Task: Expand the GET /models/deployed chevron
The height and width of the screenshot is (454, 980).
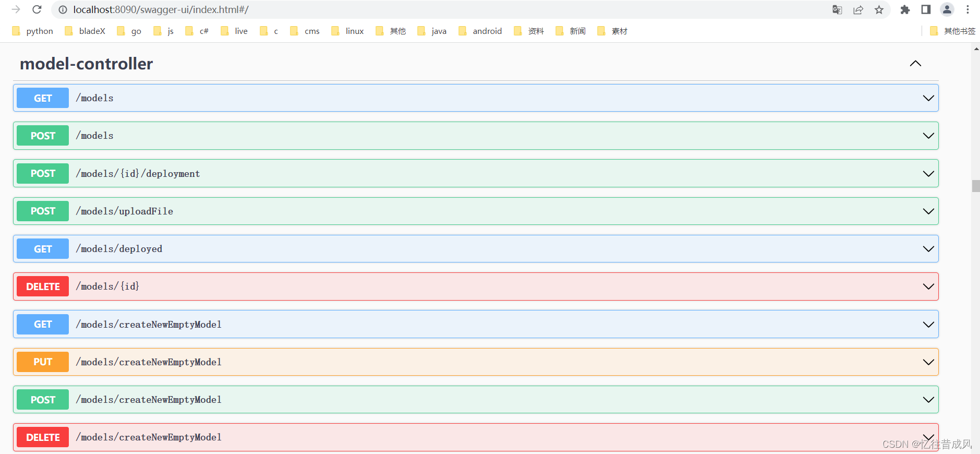Action: [x=928, y=249]
